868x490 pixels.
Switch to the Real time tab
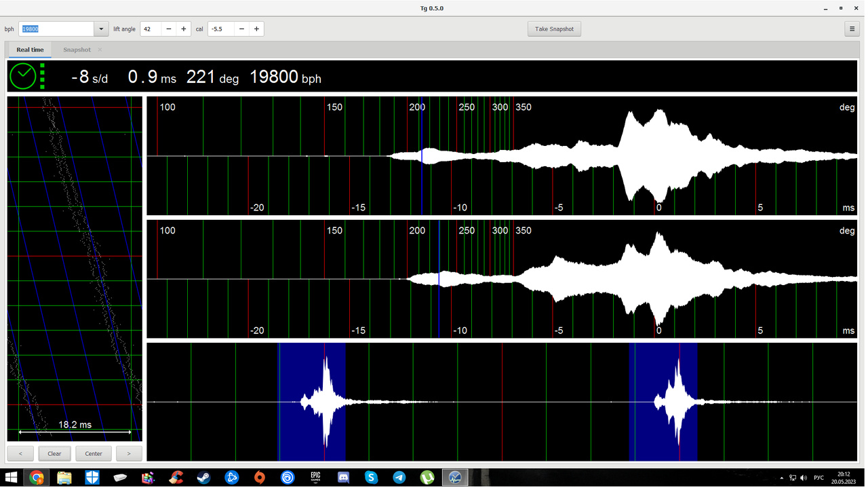(x=30, y=50)
